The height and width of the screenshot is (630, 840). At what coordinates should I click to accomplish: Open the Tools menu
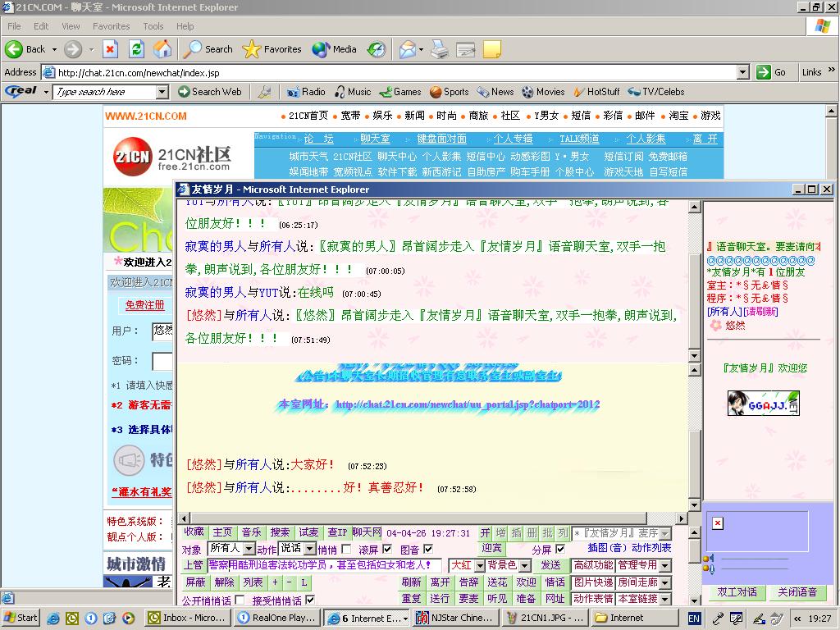pos(153,26)
